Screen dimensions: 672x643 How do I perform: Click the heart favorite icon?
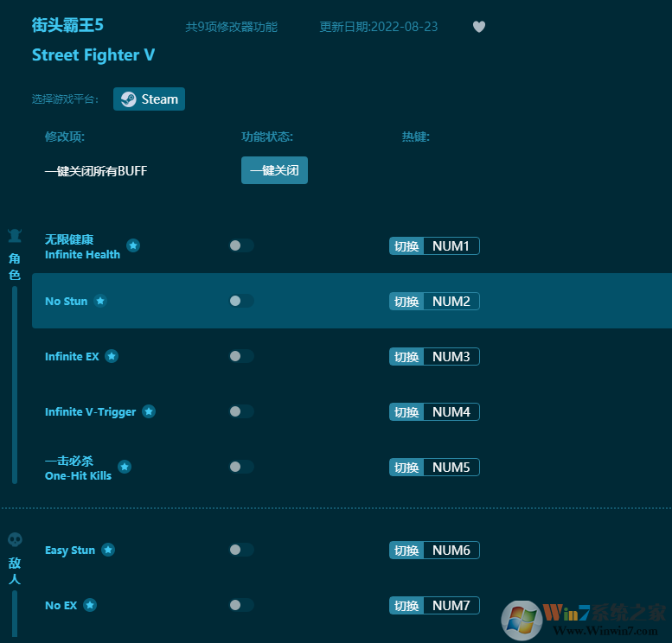click(479, 27)
